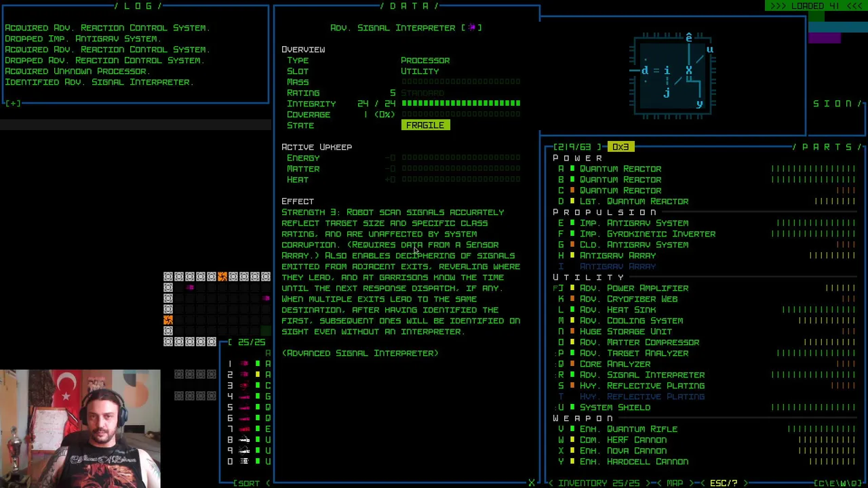Select Antigrav Array on slot H
Image resolution: width=868 pixels, height=488 pixels.
[x=618, y=256]
